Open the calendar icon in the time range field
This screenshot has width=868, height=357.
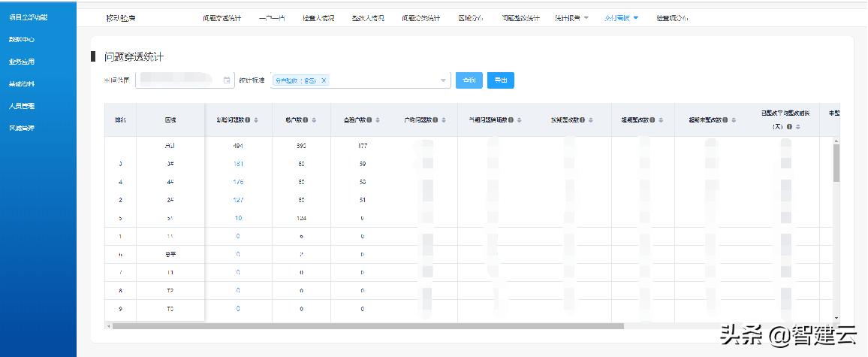click(227, 80)
